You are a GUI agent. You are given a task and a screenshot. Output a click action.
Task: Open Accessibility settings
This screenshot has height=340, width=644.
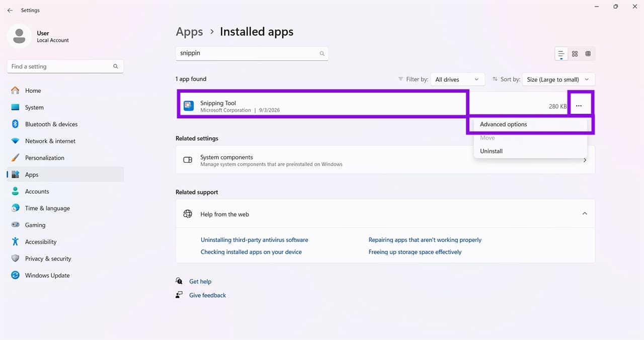click(65, 242)
